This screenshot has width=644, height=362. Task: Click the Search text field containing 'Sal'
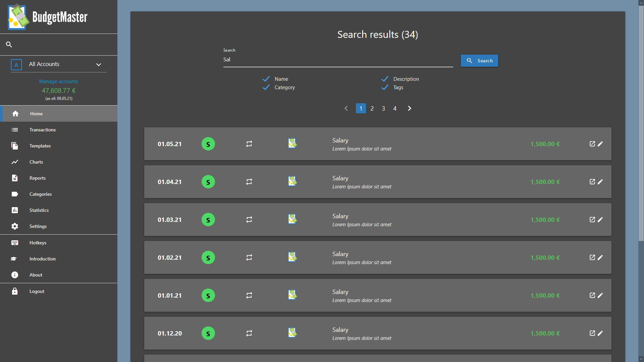click(338, 60)
